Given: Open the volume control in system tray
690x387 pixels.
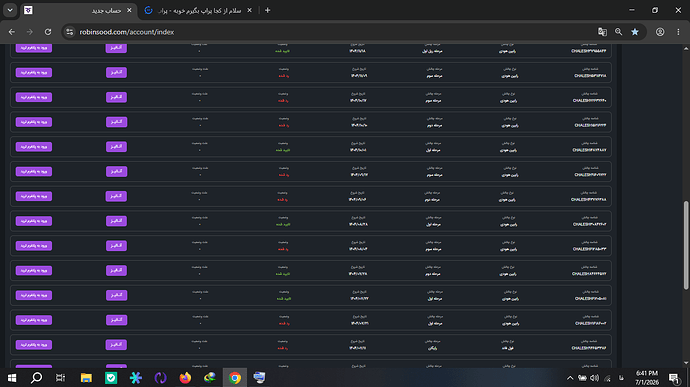Looking at the screenshot, I should click(595, 378).
